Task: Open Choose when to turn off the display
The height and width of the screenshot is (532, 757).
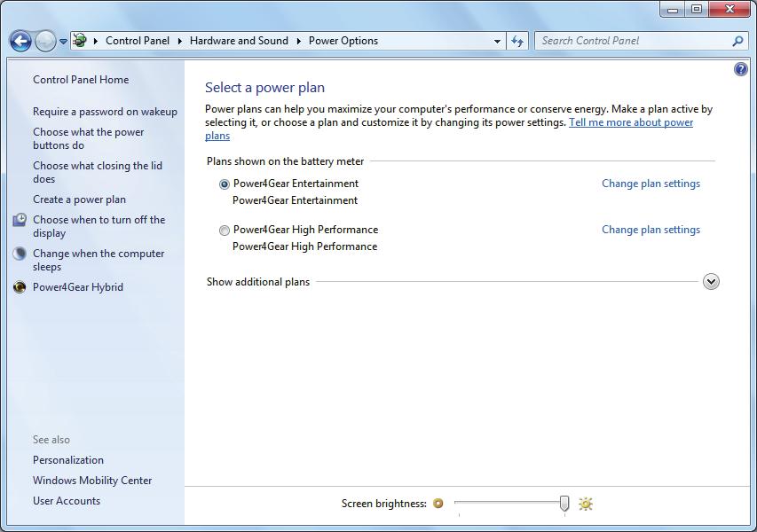Action: [x=99, y=226]
